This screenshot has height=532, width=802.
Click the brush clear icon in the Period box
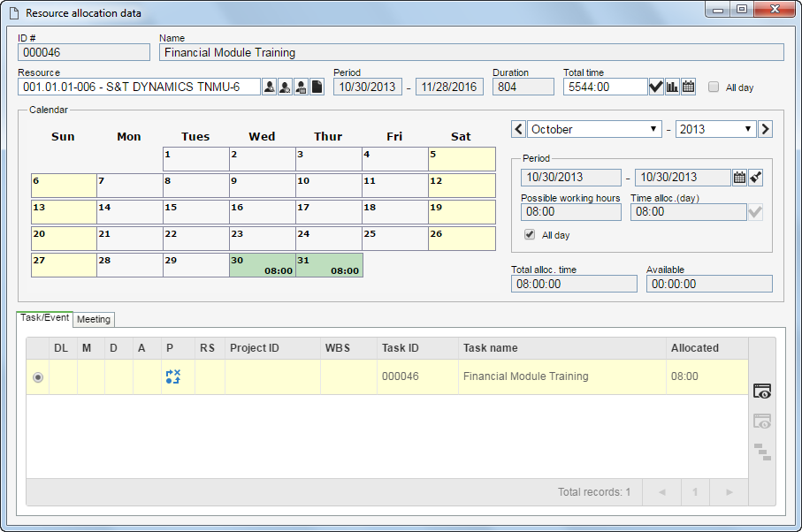coord(755,178)
